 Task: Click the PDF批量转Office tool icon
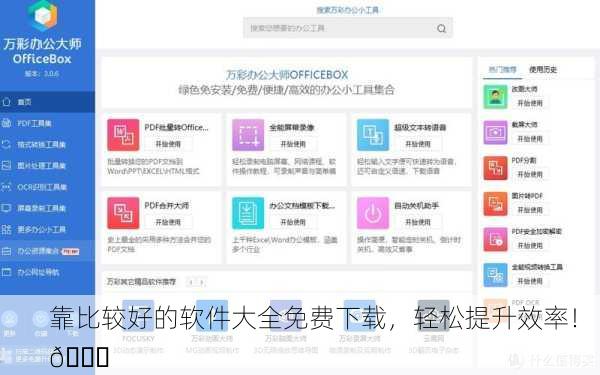(x=123, y=135)
